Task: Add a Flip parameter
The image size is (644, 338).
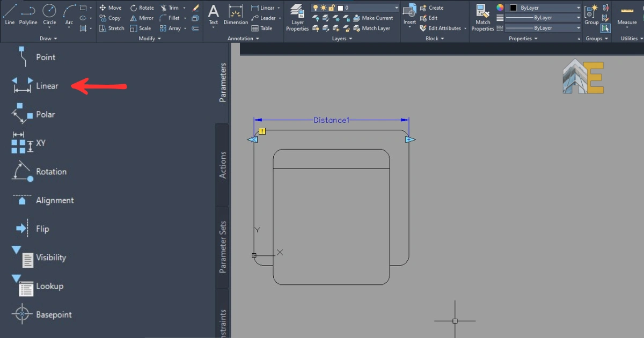Action: [42, 229]
